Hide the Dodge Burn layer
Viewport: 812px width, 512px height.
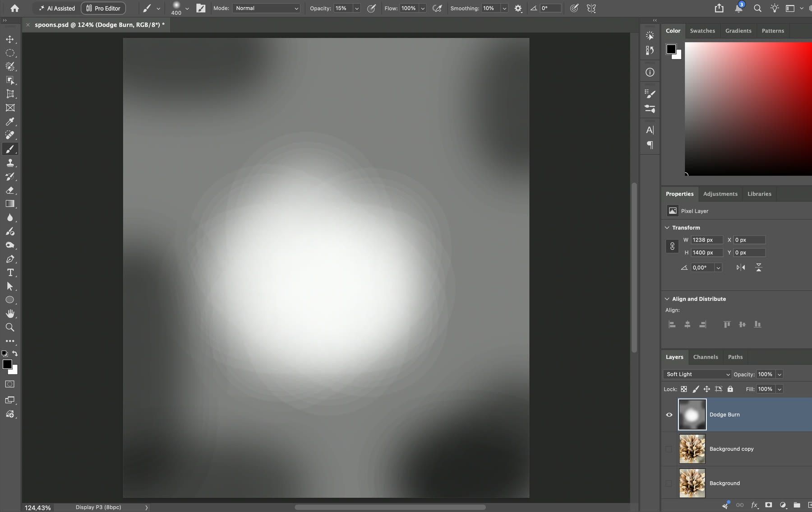point(669,414)
